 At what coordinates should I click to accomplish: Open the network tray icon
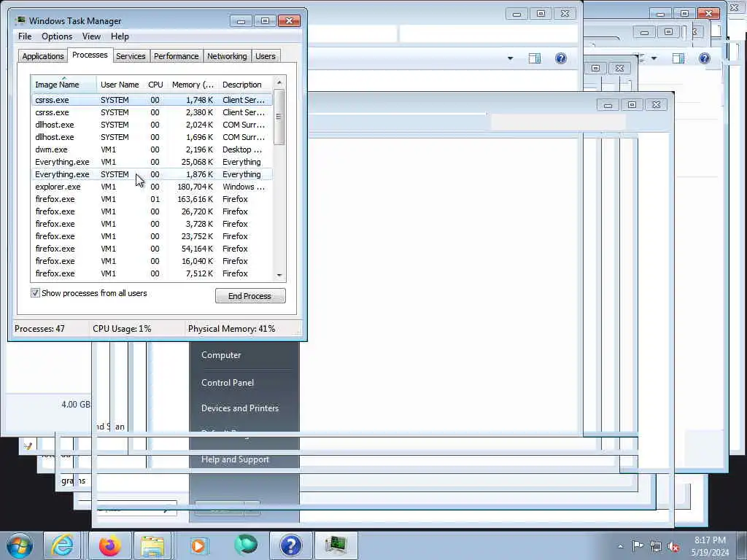click(x=656, y=546)
